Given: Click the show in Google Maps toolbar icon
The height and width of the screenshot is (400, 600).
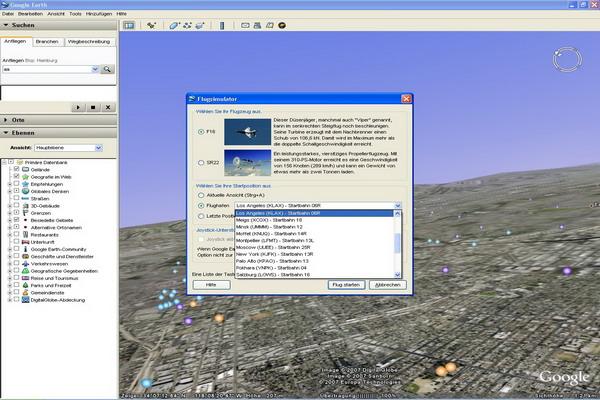Looking at the screenshot, I should pos(270,25).
